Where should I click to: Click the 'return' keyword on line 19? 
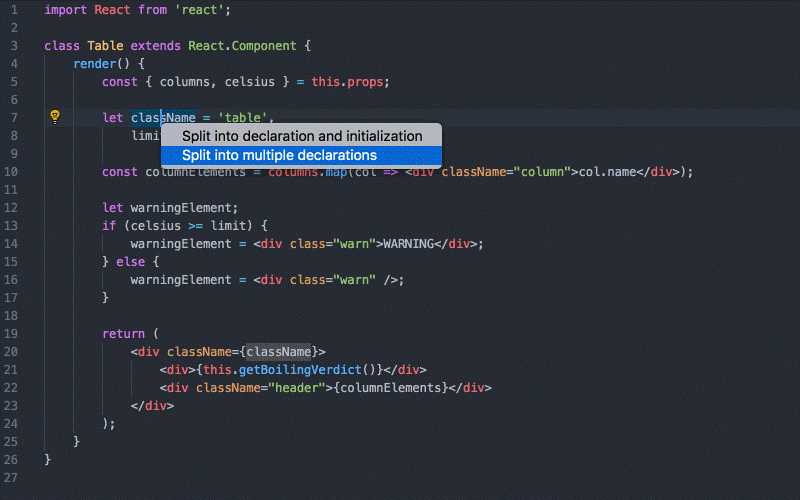[x=123, y=334]
